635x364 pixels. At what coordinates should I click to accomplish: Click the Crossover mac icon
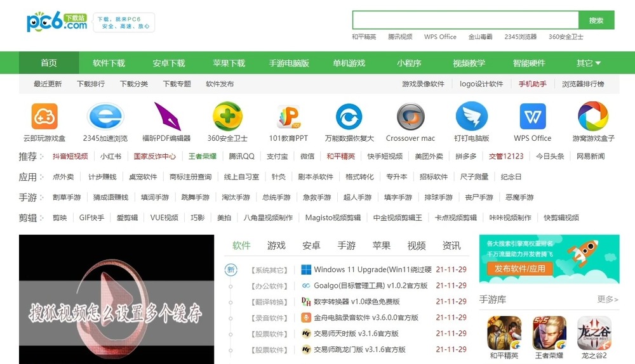(410, 117)
